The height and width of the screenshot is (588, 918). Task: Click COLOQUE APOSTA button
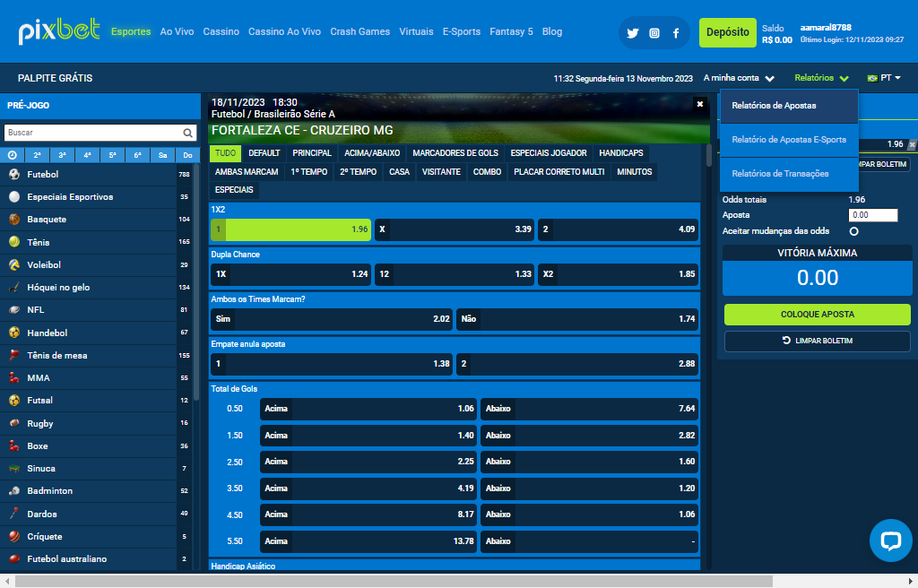click(818, 315)
